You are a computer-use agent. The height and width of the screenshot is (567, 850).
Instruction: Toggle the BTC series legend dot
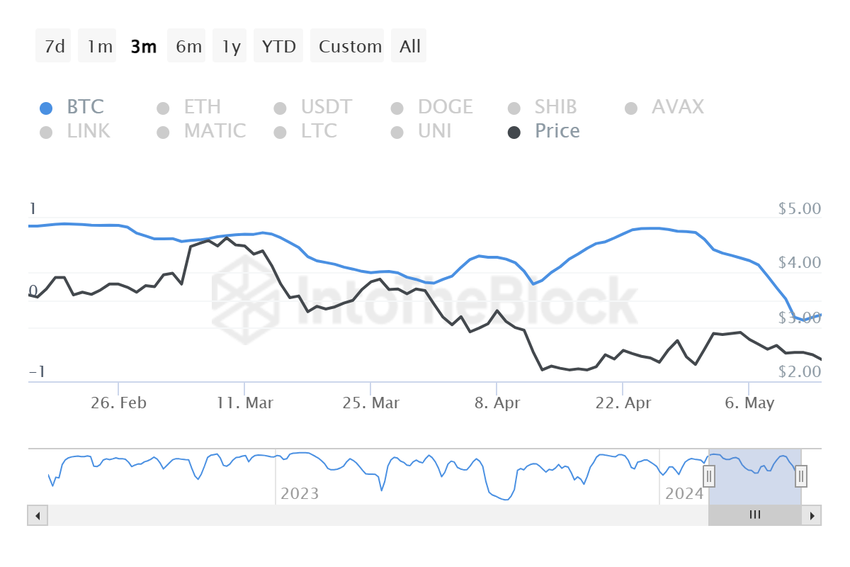46,108
